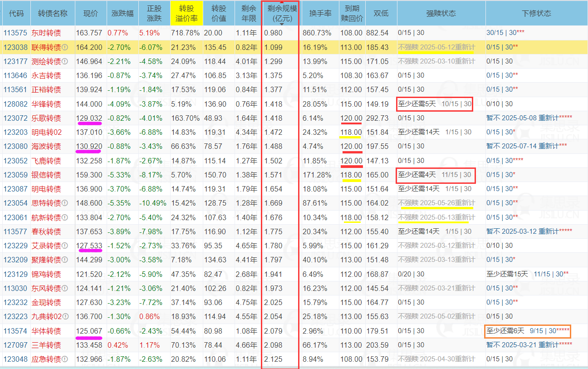Click bond code 113574
This screenshot has width=588, height=369.
pyautogui.click(x=15, y=331)
